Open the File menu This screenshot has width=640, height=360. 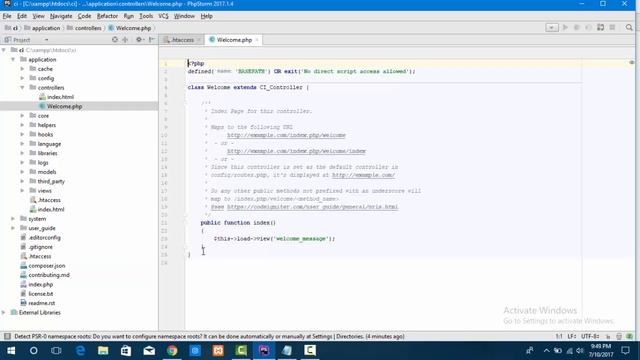pos(7,16)
